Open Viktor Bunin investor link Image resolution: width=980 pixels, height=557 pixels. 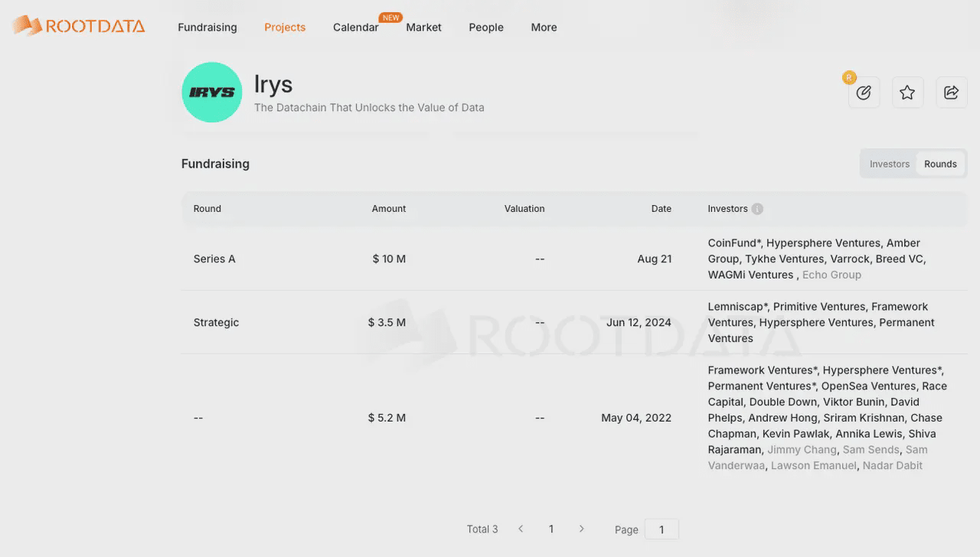coord(854,402)
